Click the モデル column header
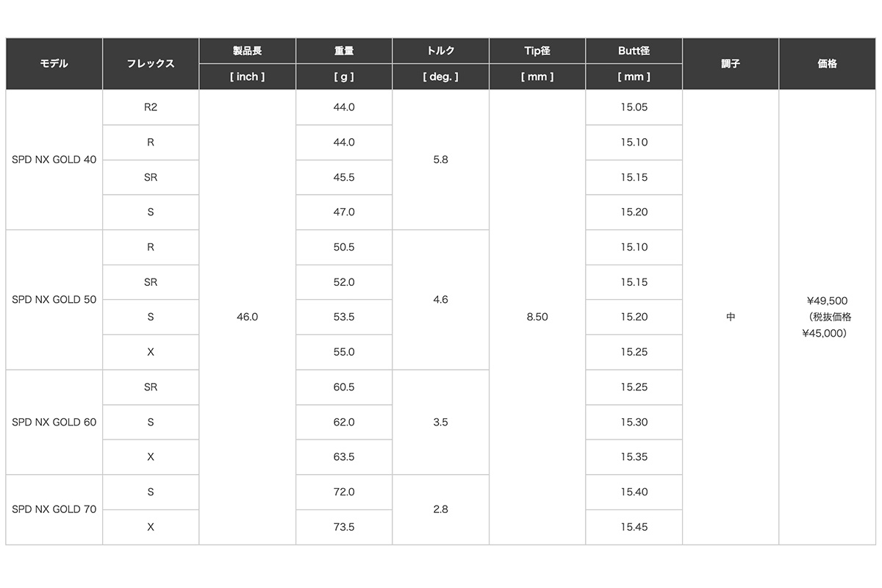The image size is (882, 588). pos(54,64)
